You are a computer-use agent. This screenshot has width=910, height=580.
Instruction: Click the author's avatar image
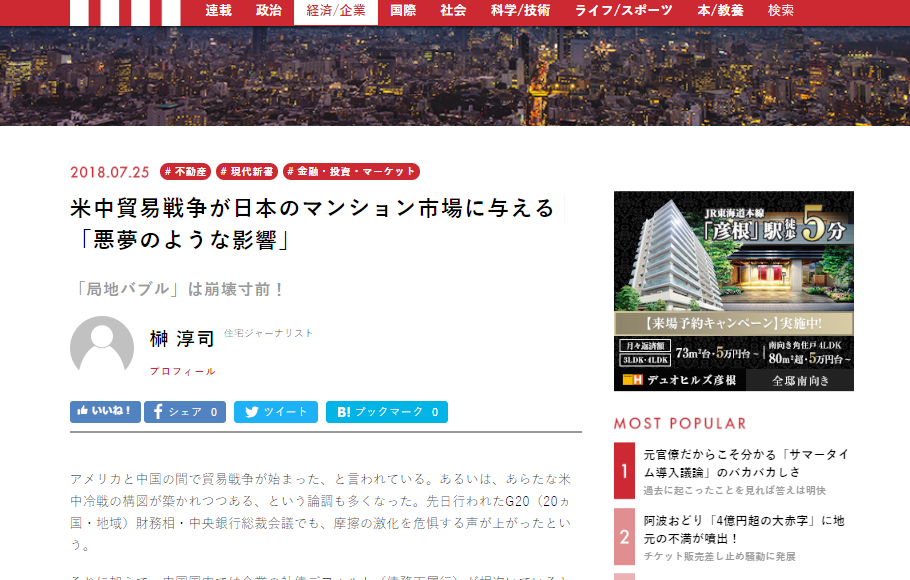tap(102, 348)
